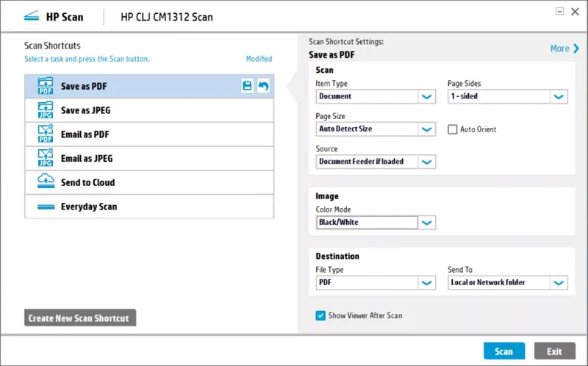588x366 pixels.
Task: Click the HP CLJ CM1312 Scan title text
Action: tap(167, 17)
